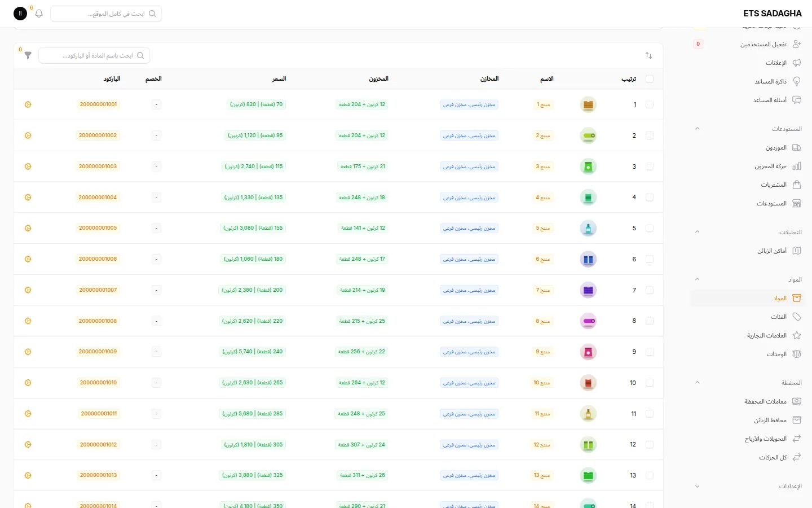Click the stock cell for منتج 12
812x508 pixels.
[x=362, y=445]
